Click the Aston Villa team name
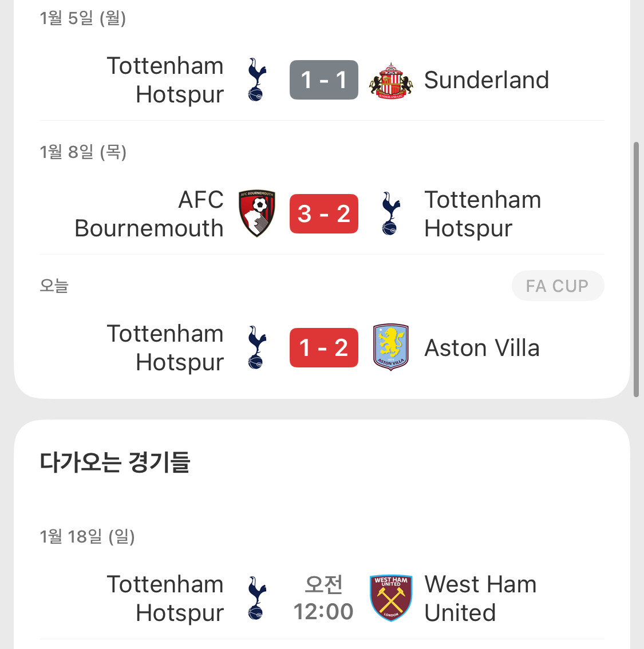This screenshot has width=644, height=649. (482, 348)
